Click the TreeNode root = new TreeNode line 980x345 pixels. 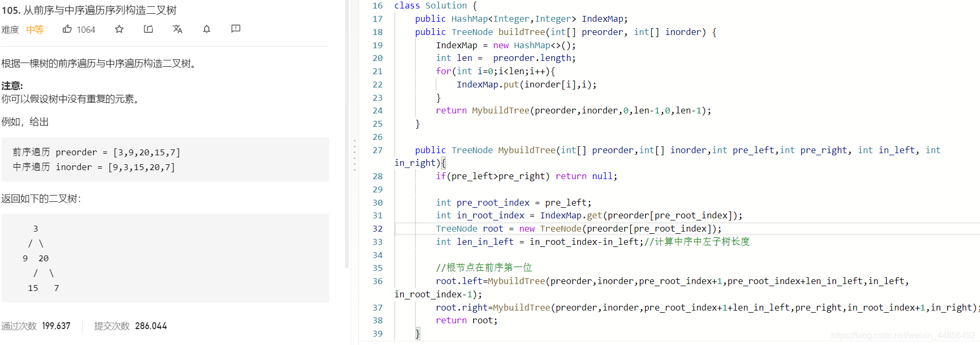coord(579,228)
